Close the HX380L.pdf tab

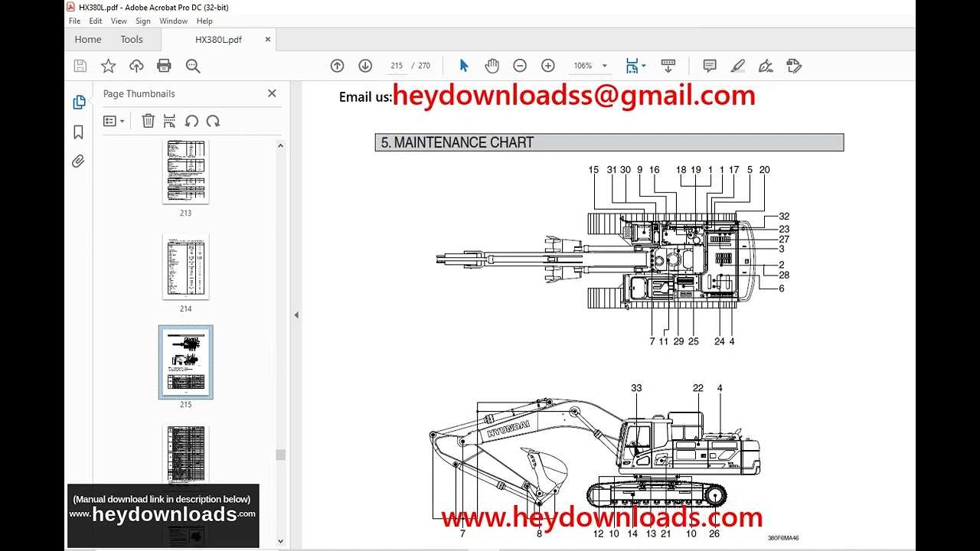[268, 40]
